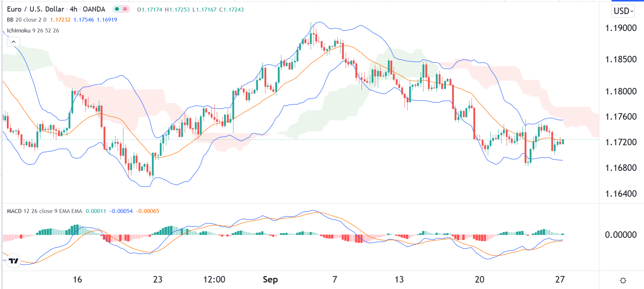Select the MACD 12 26 indicator legend
The width and height of the screenshot is (644, 289).
click(x=44, y=211)
